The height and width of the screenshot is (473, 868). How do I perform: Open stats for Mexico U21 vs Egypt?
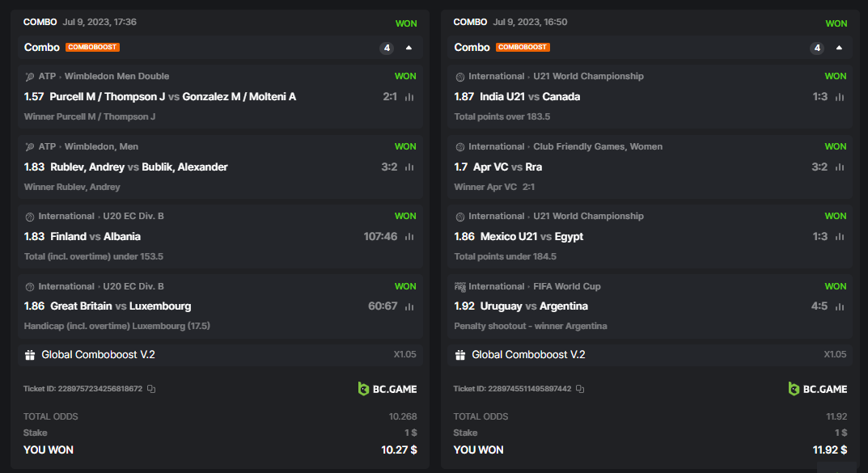(840, 237)
